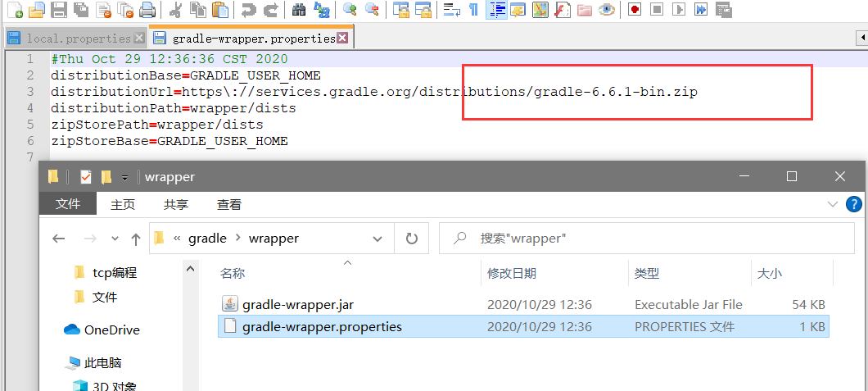The image size is (868, 391).
Task: Create a new file in Notepad++
Action: pyautogui.click(x=15, y=9)
